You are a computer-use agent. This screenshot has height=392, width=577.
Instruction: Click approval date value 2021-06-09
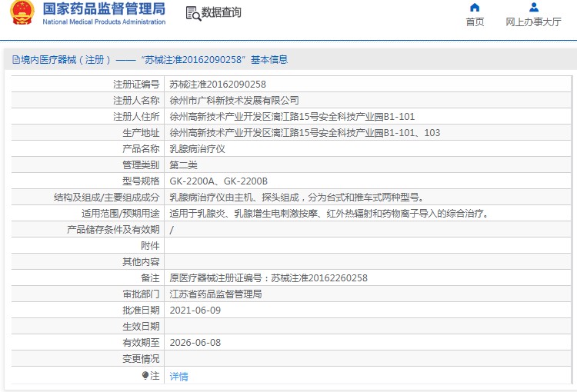(x=195, y=311)
